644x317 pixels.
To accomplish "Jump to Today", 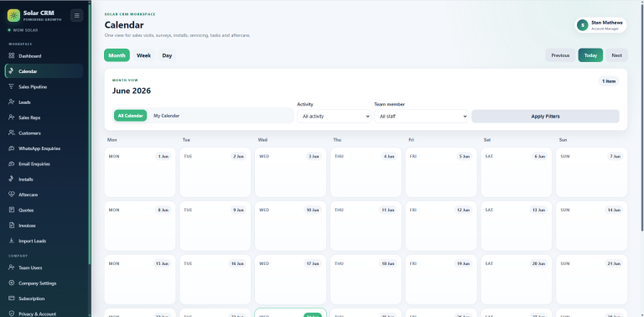I will (x=590, y=55).
